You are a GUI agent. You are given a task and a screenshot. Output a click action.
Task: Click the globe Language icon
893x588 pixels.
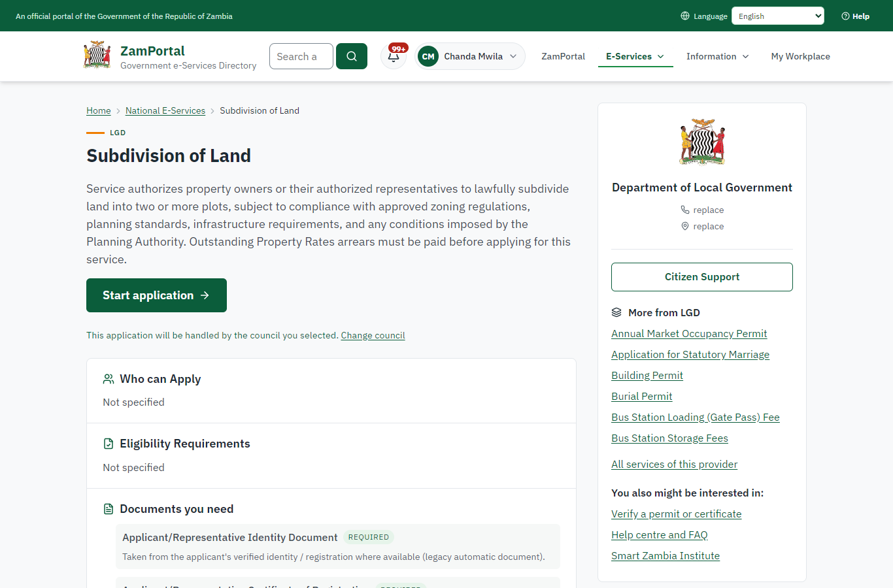coord(685,16)
